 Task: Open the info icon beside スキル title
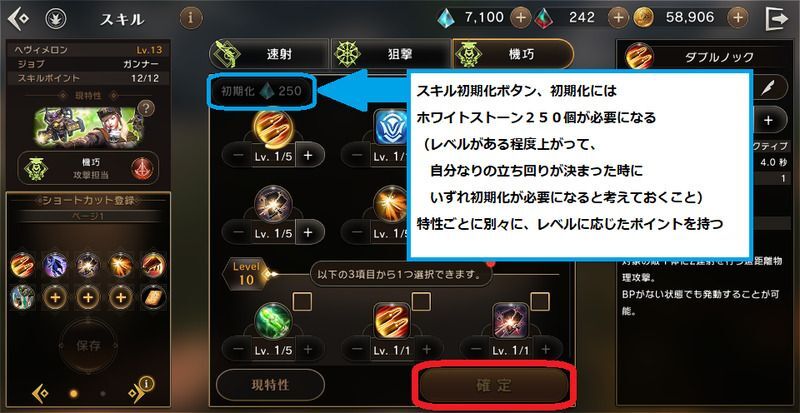coord(191,19)
